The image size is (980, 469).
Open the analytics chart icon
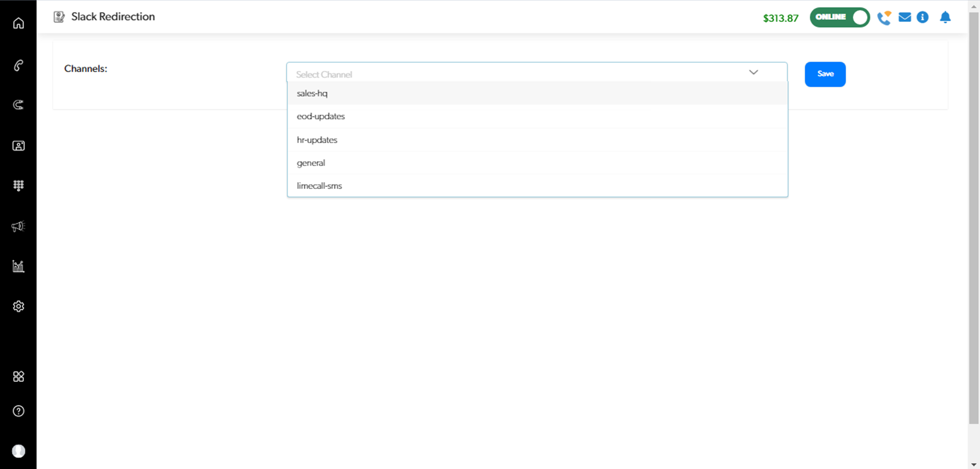(18, 266)
